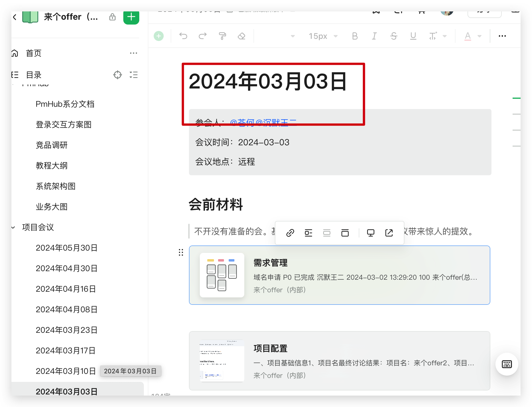532x407 pixels.
Task: Toggle bold formatting
Action: coord(355,36)
